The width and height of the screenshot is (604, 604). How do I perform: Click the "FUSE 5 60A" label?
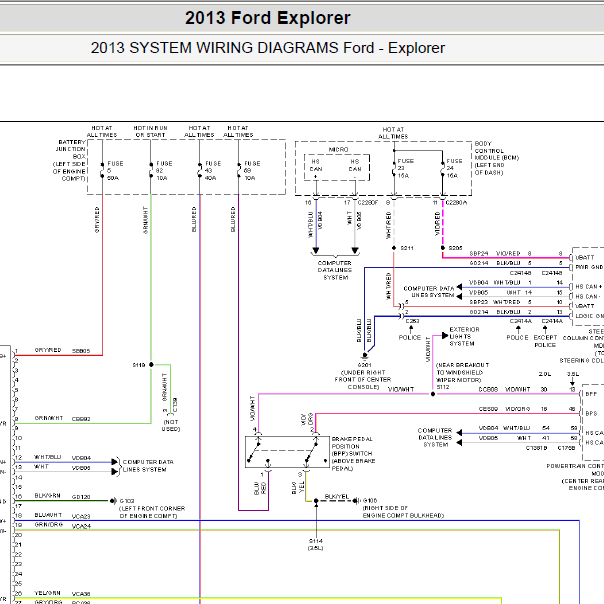(x=115, y=171)
